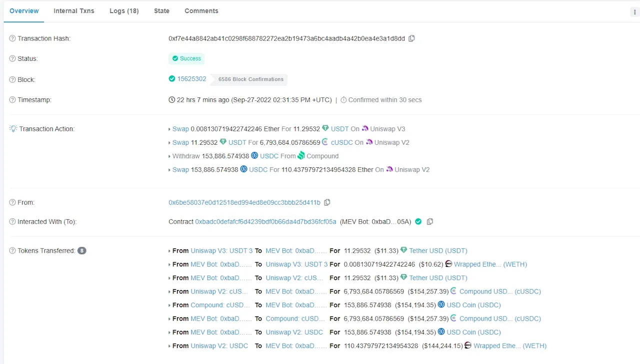The height and width of the screenshot is (364, 640).
Task: Open Compound: cUSD recipient in the sixth transfer
Action: (x=295, y=319)
